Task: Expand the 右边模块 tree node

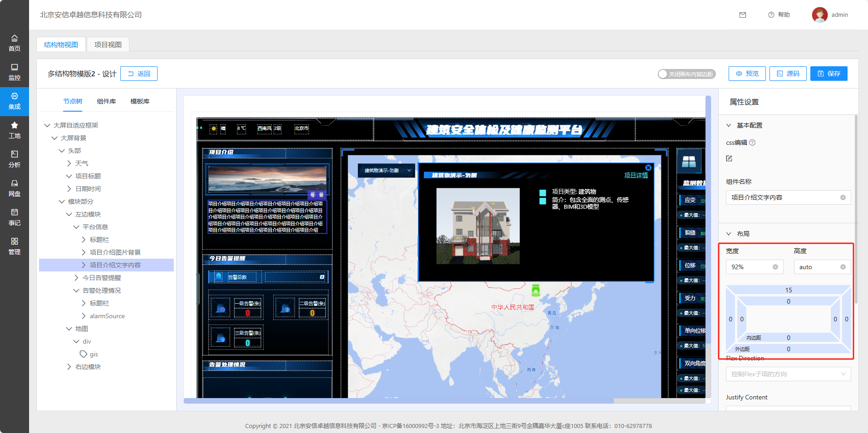Action: pos(69,367)
